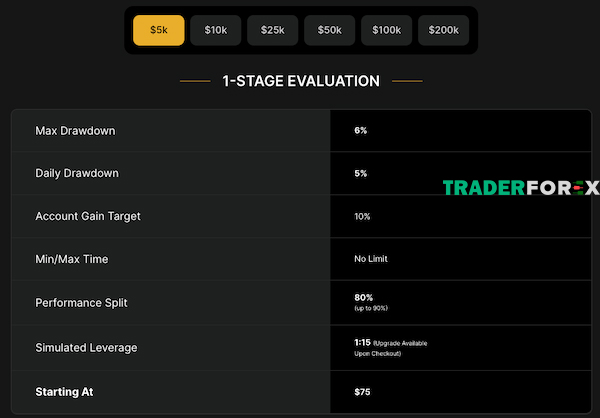This screenshot has width=600, height=418.
Task: Select the $10k account size tab
Action: [215, 31]
